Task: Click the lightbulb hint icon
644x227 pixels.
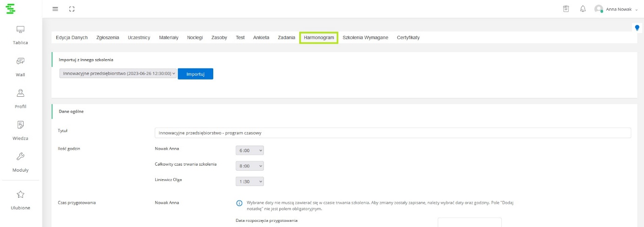Action: pyautogui.click(x=637, y=28)
